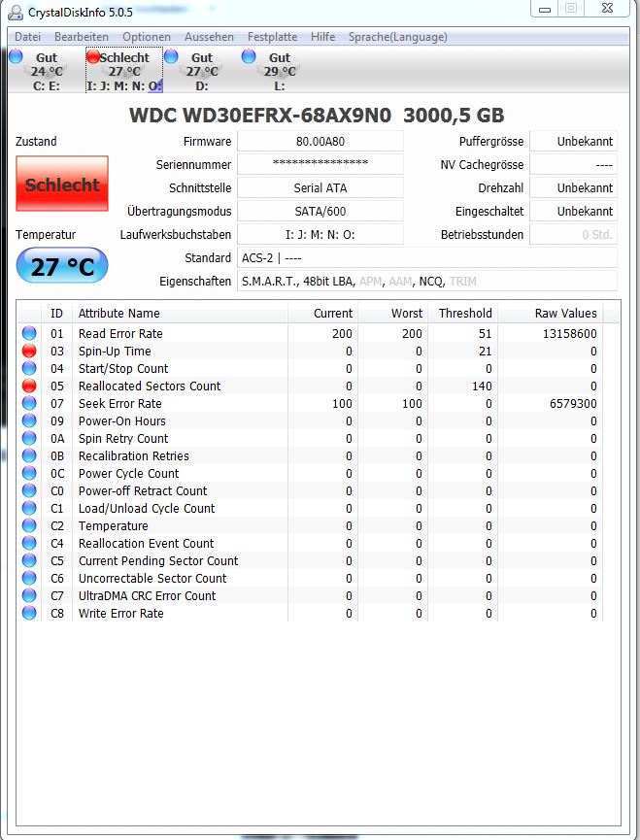Click the blue status icon for UltraDMA CRC Error Count
Image resolution: width=640 pixels, height=840 pixels.
(29, 595)
